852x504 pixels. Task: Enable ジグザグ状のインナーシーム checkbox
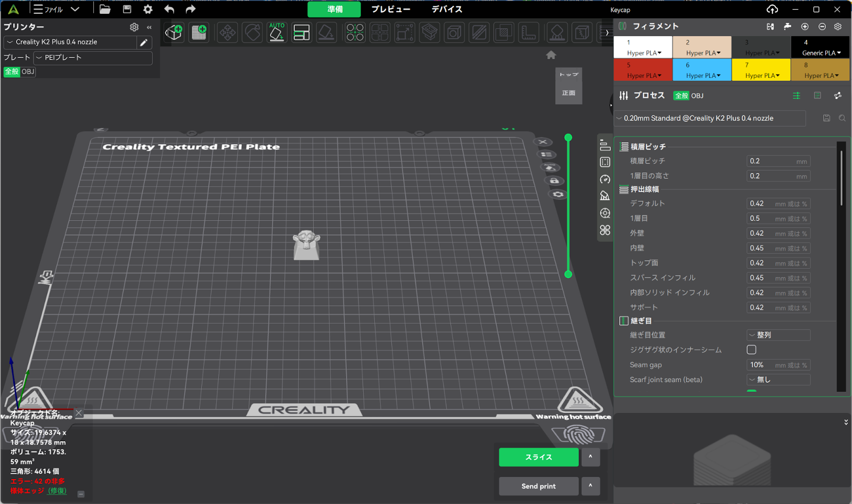(751, 350)
